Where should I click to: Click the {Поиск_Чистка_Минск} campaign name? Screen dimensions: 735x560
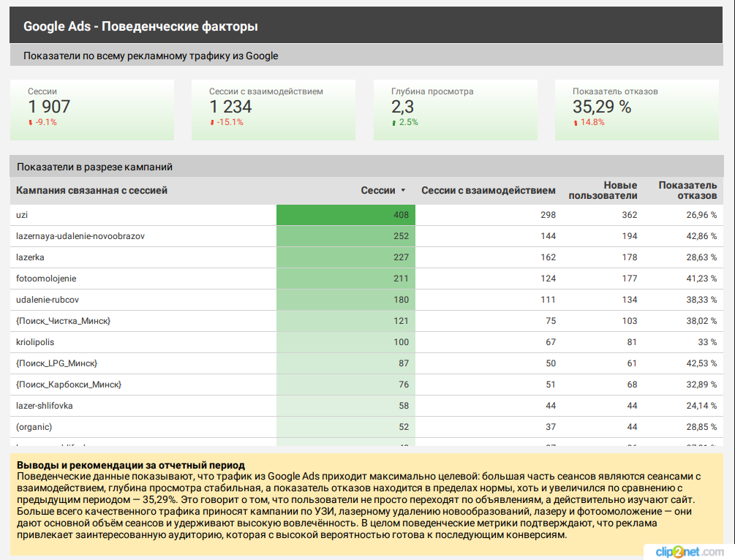(x=63, y=321)
